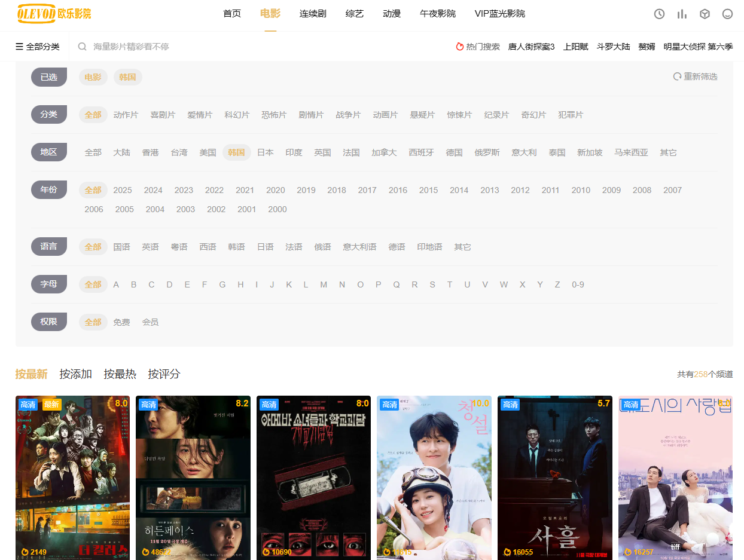Open user profile smiley icon
744x560 pixels.
point(727,14)
